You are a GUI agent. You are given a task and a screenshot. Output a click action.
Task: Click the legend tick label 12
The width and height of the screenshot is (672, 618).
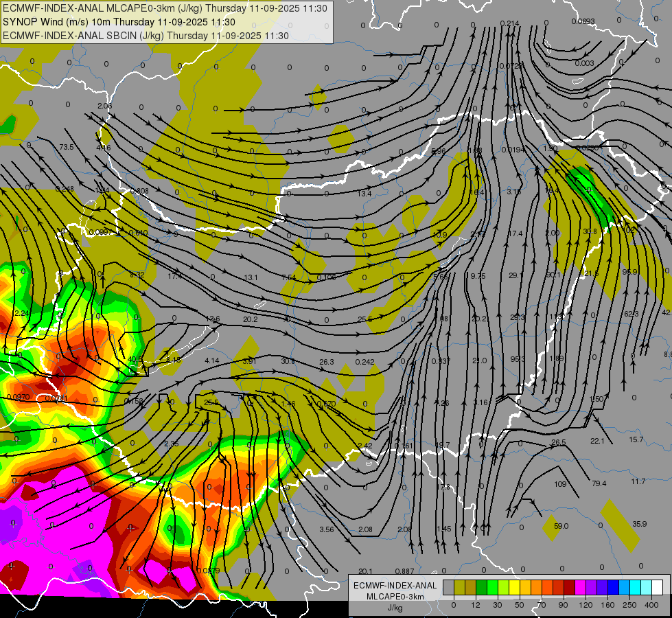click(475, 605)
